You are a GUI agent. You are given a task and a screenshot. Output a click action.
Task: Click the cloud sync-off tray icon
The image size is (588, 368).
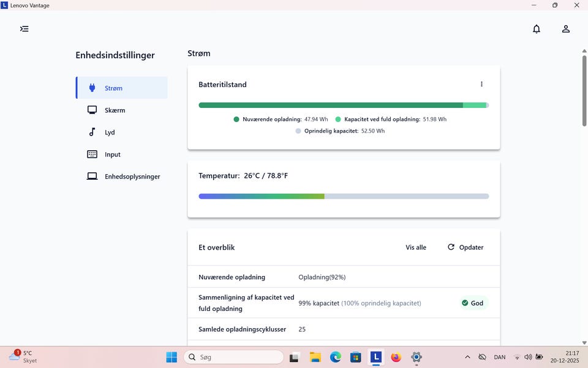[x=482, y=357]
